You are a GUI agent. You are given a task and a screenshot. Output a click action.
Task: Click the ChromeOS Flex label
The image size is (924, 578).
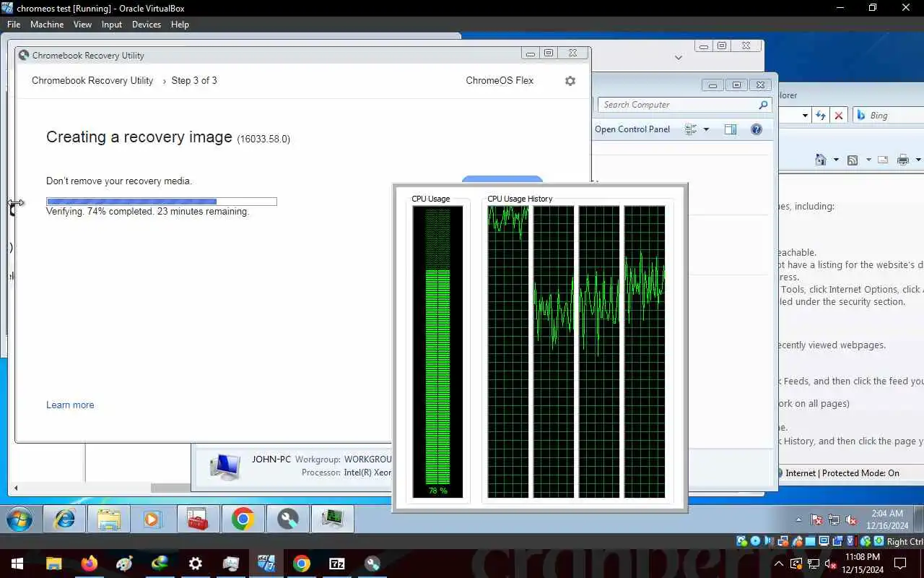pos(500,81)
